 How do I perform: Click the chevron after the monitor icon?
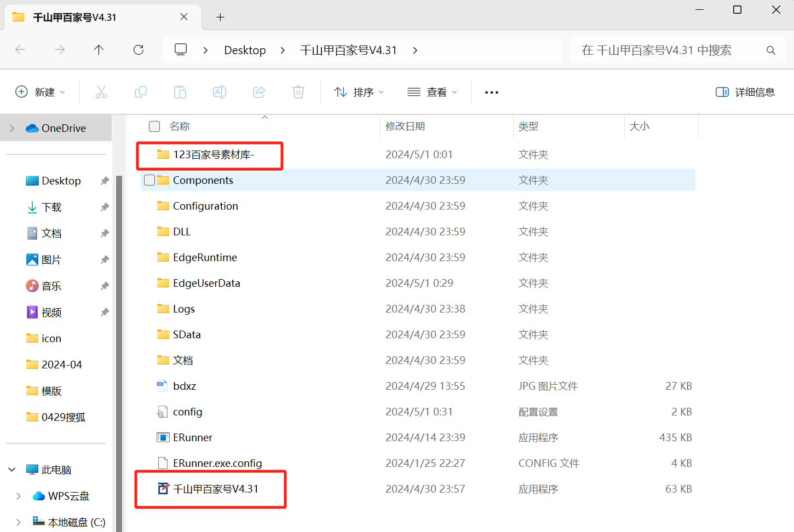pyautogui.click(x=205, y=50)
